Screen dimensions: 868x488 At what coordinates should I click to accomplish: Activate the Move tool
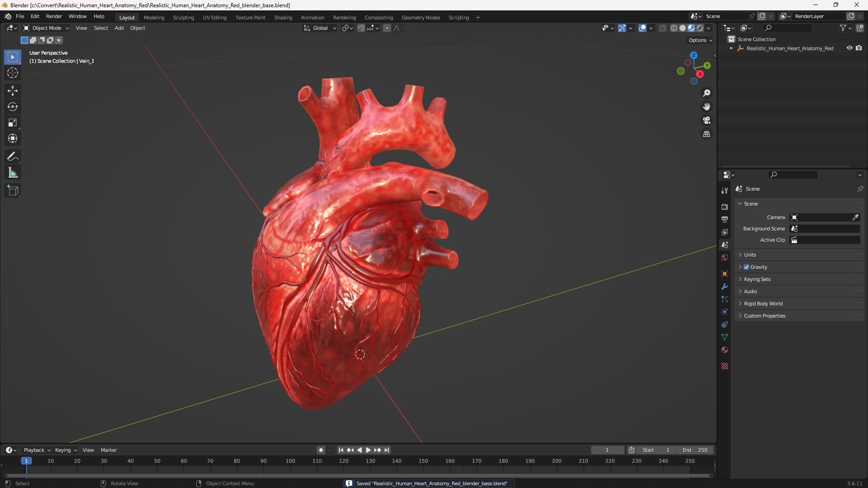point(13,91)
